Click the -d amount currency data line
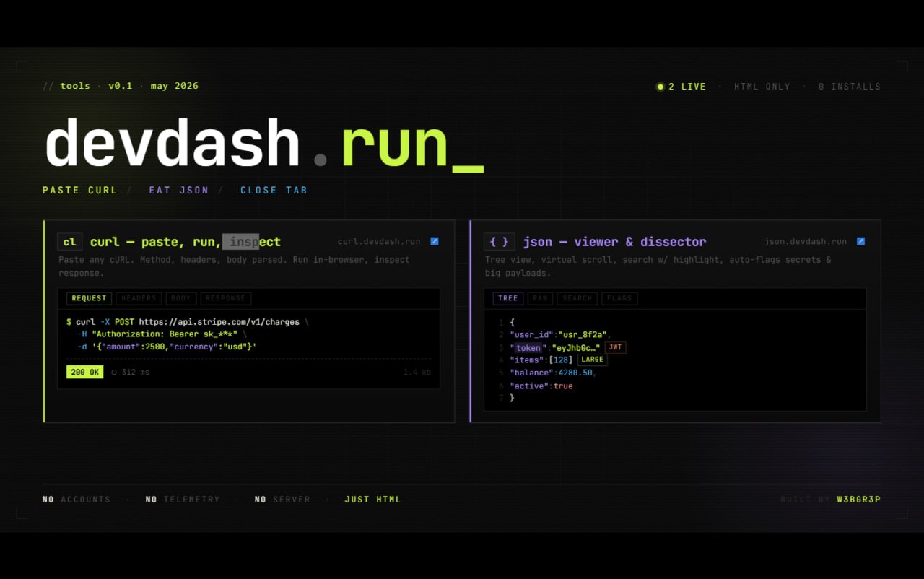This screenshot has height=579, width=924. (167, 347)
